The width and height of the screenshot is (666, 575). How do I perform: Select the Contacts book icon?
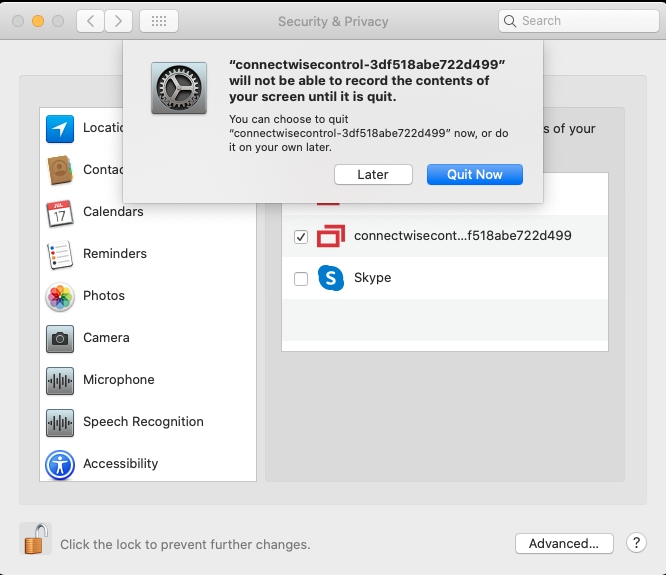(60, 170)
